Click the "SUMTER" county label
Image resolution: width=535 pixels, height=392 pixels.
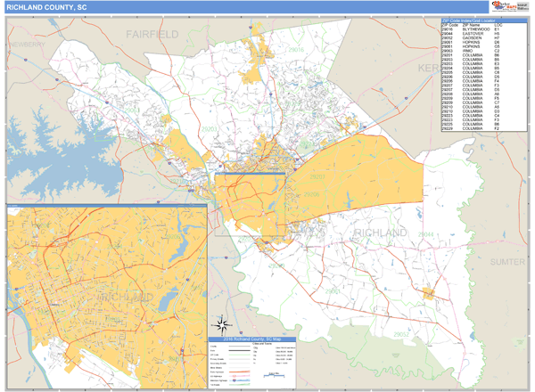tap(507, 262)
